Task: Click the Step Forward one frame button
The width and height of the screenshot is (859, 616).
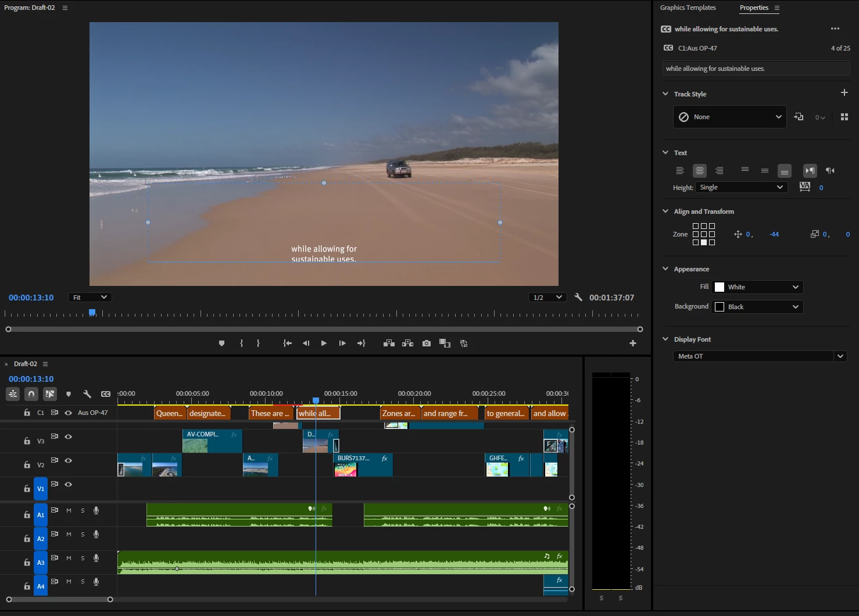Action: [342, 343]
